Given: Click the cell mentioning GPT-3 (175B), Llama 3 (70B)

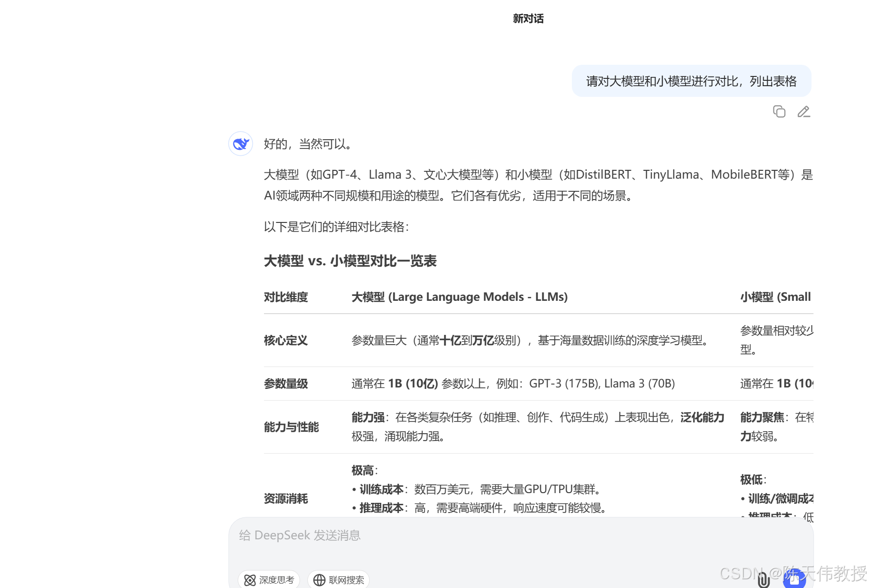Looking at the screenshot, I should 513,384.
